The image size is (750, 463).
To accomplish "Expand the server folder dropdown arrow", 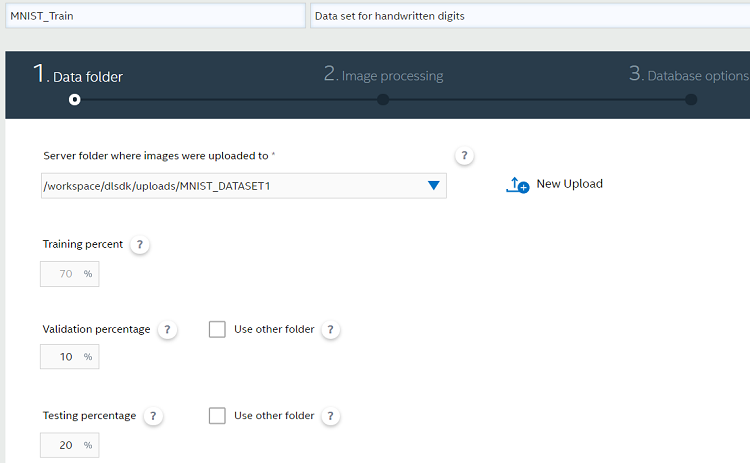I will tap(433, 186).
